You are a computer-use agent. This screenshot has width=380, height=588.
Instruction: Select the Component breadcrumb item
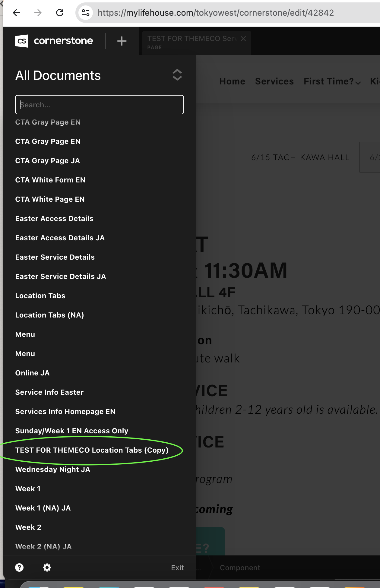pos(240,567)
